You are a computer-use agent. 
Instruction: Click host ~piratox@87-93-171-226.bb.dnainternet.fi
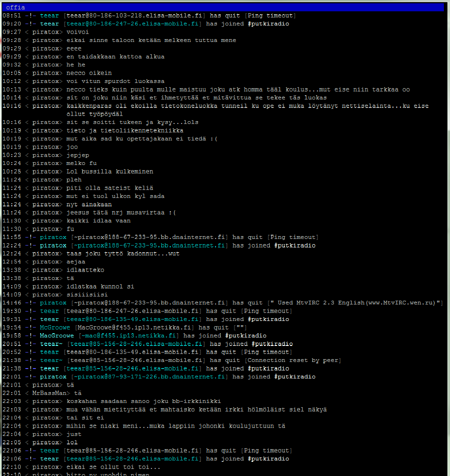coord(150,377)
